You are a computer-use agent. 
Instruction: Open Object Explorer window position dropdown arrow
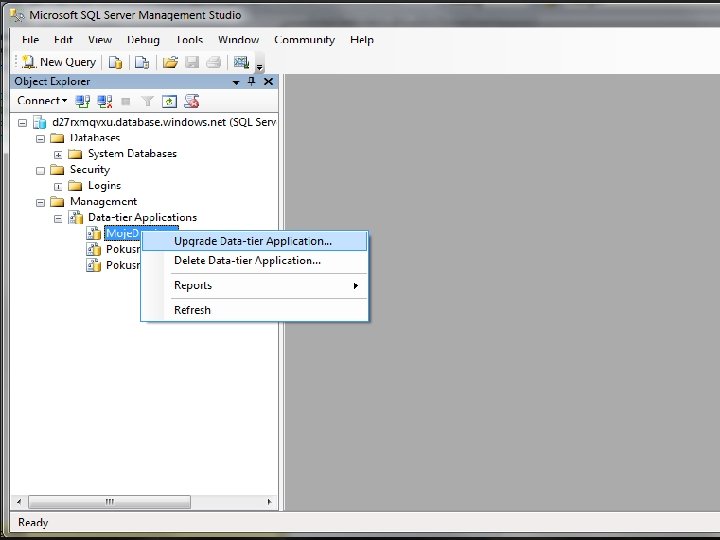click(236, 82)
